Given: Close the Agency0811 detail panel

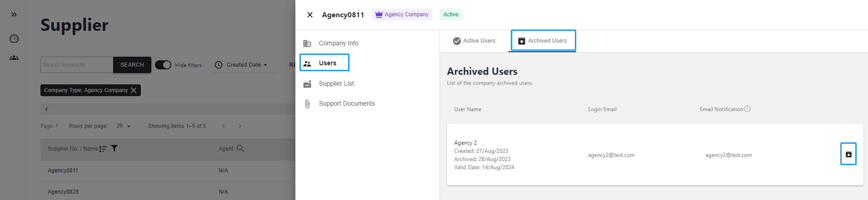Looking at the screenshot, I should pyautogui.click(x=310, y=15).
